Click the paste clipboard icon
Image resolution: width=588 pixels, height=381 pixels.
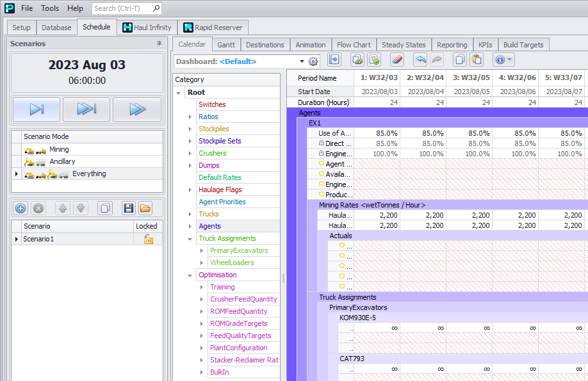tap(476, 60)
